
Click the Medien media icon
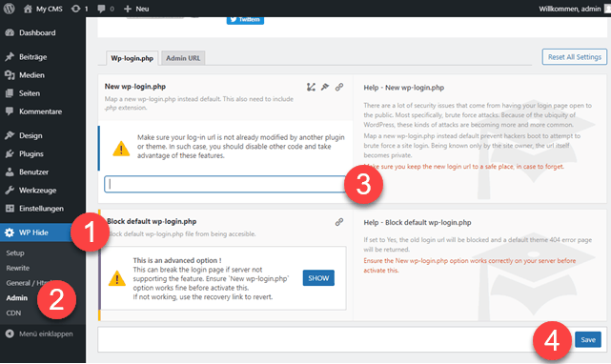click(10, 75)
